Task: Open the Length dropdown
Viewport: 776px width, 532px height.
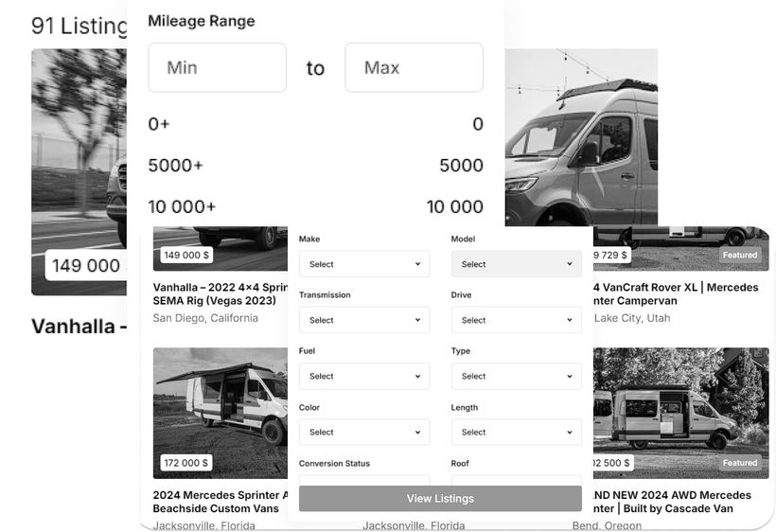Action: click(516, 432)
